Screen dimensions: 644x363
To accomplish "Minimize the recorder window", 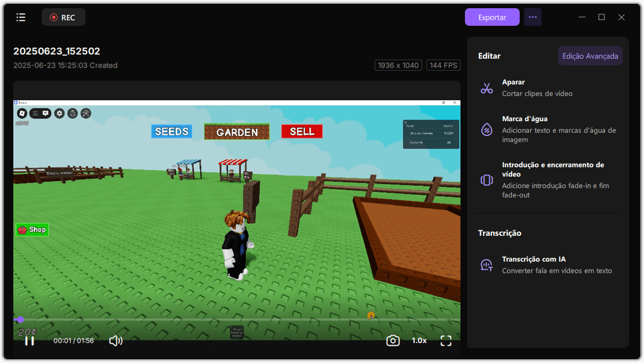I will [x=582, y=17].
